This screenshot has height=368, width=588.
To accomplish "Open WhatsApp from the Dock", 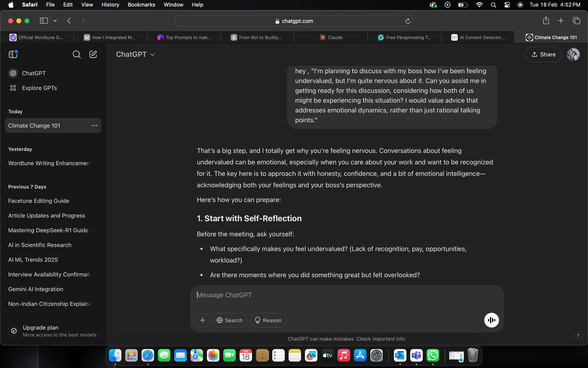I will coord(433,356).
